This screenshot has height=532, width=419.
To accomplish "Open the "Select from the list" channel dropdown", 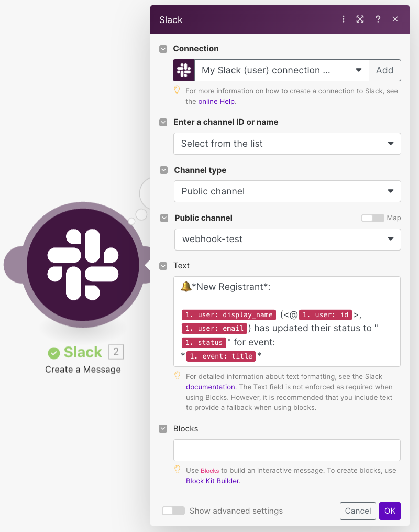I will (287, 143).
